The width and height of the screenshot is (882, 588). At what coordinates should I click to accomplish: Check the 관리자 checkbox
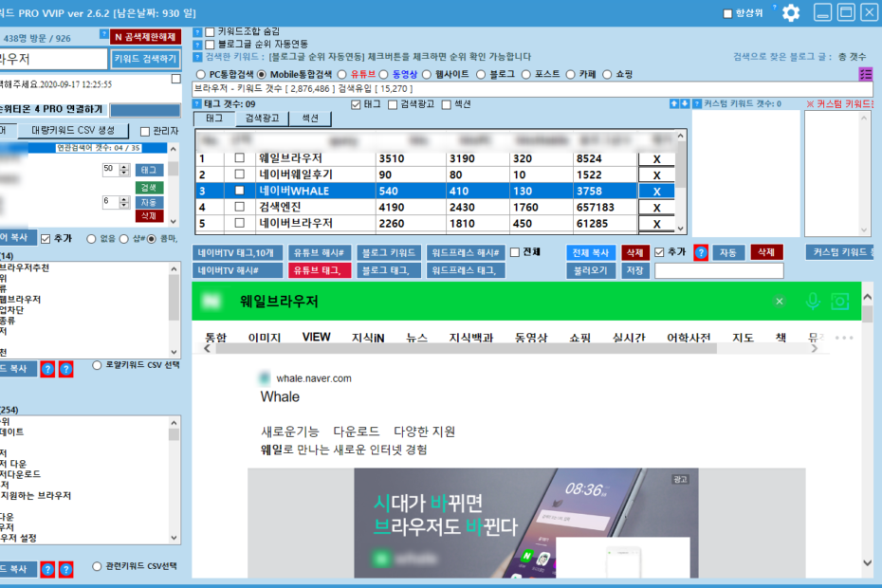(144, 132)
